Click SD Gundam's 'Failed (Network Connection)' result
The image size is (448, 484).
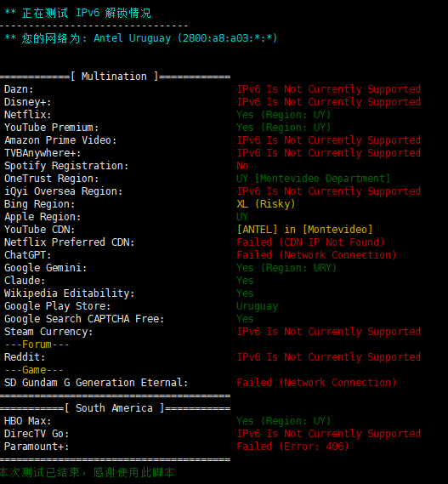316,383
